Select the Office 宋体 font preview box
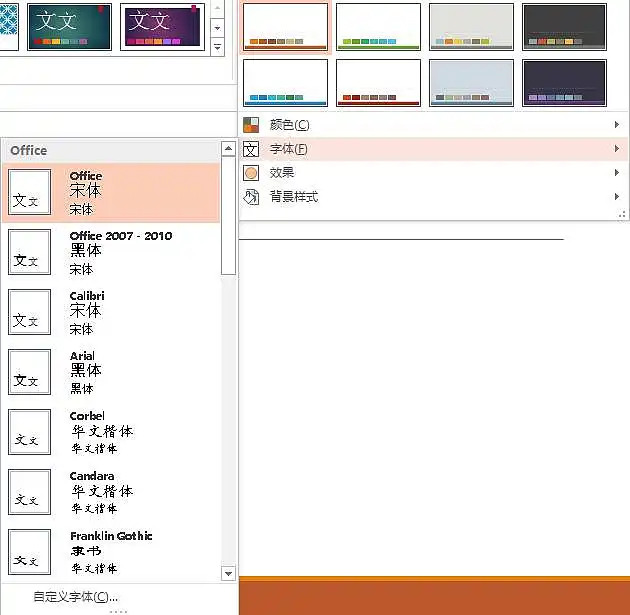 click(x=29, y=192)
